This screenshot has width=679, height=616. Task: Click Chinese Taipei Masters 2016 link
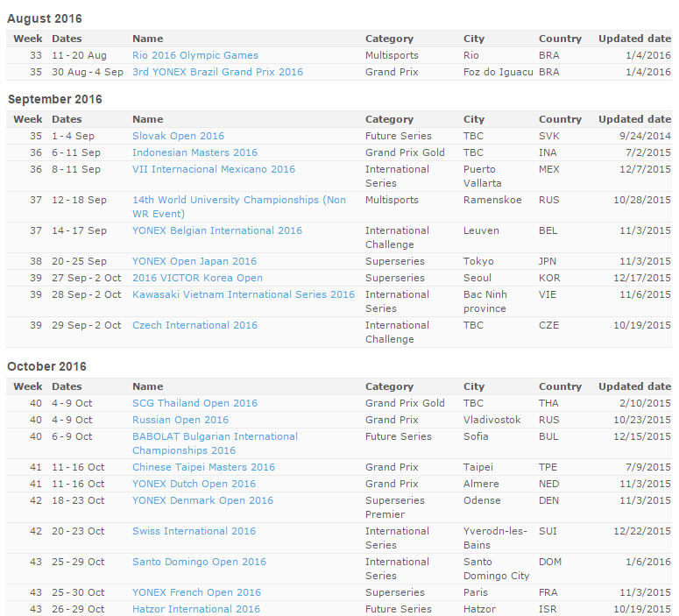203,467
